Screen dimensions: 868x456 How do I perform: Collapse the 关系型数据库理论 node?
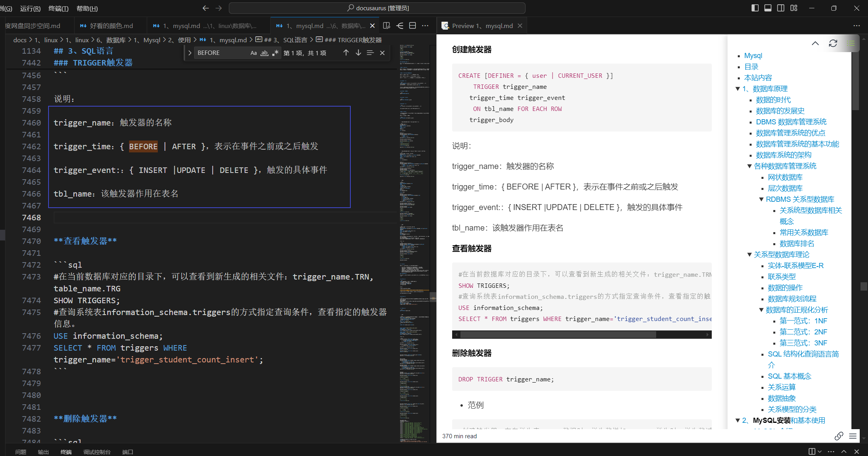pyautogui.click(x=749, y=255)
